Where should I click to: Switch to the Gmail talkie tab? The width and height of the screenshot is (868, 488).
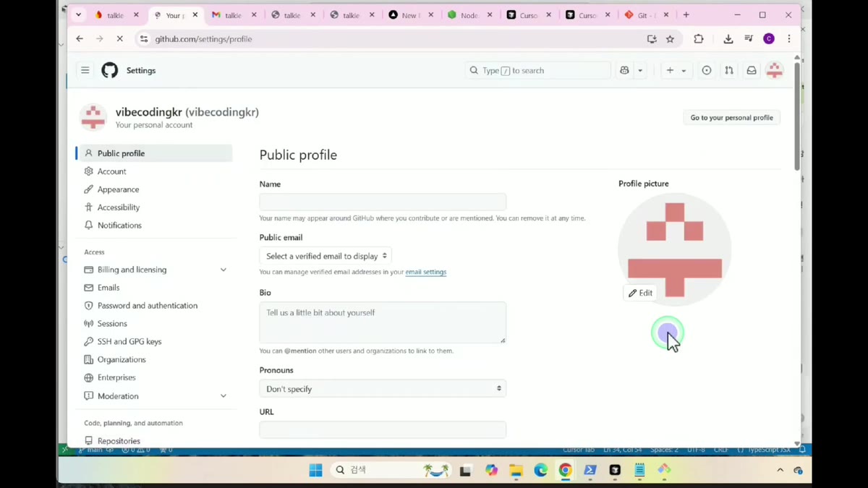point(234,15)
